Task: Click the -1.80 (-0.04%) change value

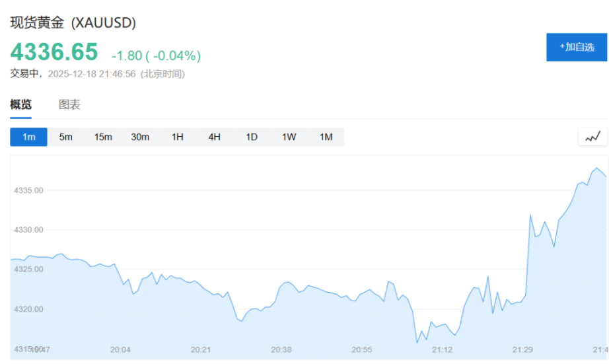Action: coord(156,55)
